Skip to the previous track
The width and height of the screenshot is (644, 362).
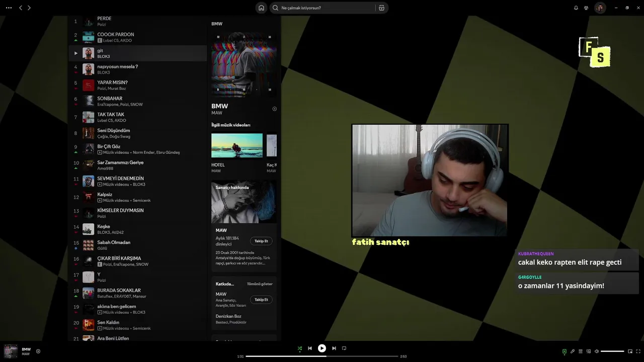(x=310, y=348)
